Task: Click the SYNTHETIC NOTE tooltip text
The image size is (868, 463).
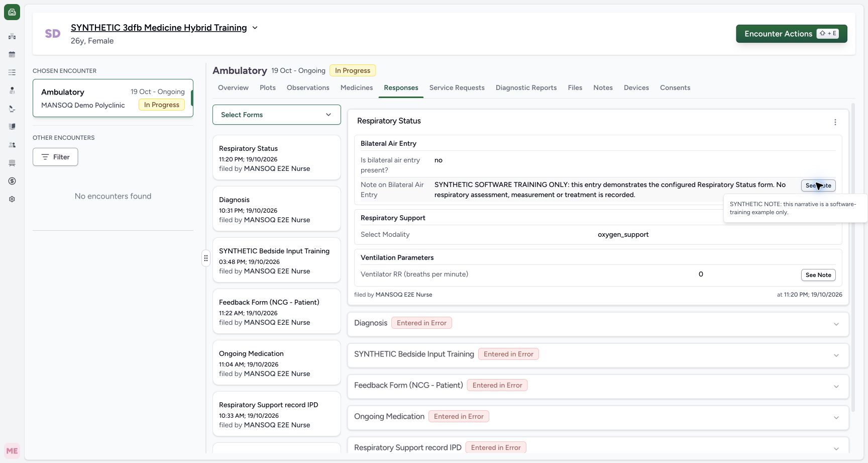Action: tap(793, 208)
